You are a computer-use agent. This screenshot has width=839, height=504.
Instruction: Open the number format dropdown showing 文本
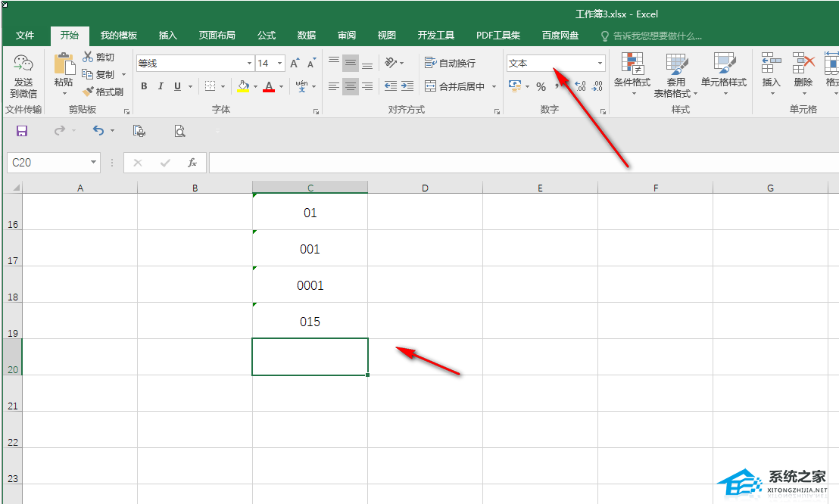(556, 64)
